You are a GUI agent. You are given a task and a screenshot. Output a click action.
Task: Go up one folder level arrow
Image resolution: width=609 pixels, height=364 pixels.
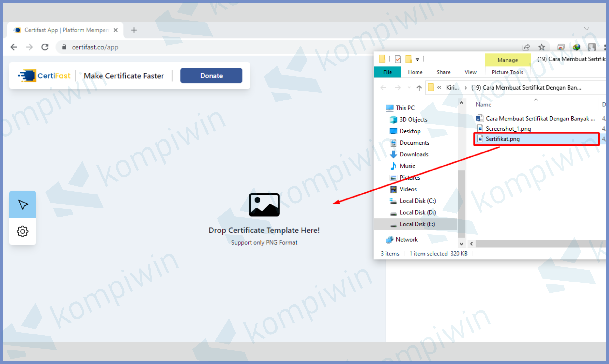coord(419,88)
